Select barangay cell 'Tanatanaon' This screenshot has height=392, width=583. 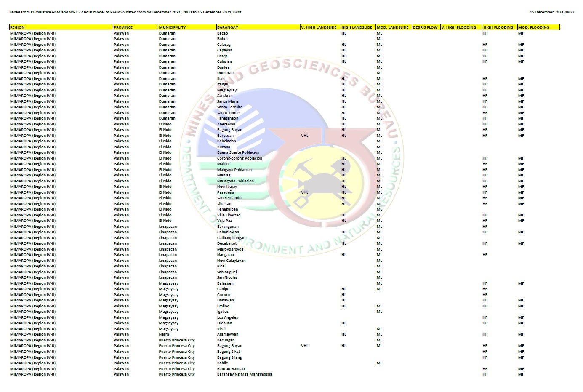[x=227, y=118]
